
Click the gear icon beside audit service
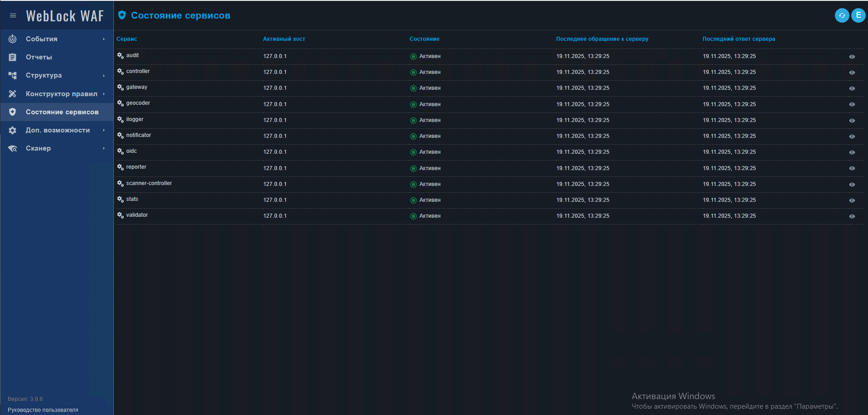[x=120, y=55]
